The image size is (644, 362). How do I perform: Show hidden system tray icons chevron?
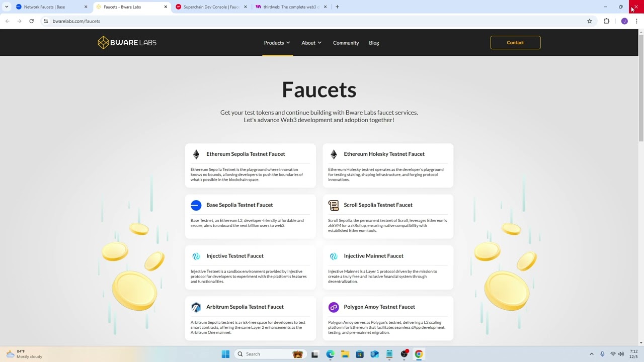point(592,354)
